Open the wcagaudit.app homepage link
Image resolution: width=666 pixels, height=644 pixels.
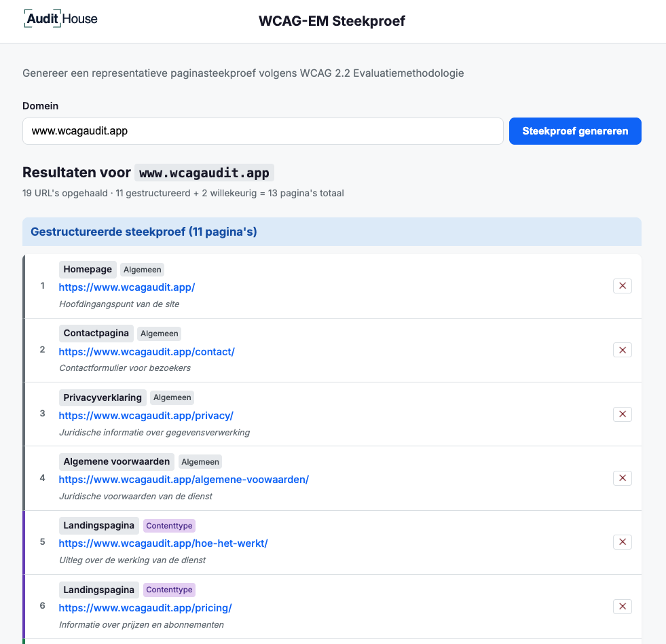pyautogui.click(x=127, y=287)
